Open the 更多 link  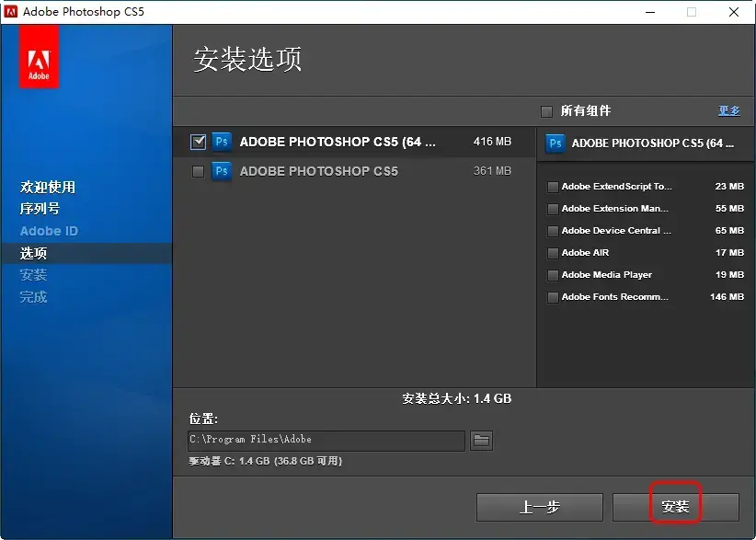coord(729,111)
